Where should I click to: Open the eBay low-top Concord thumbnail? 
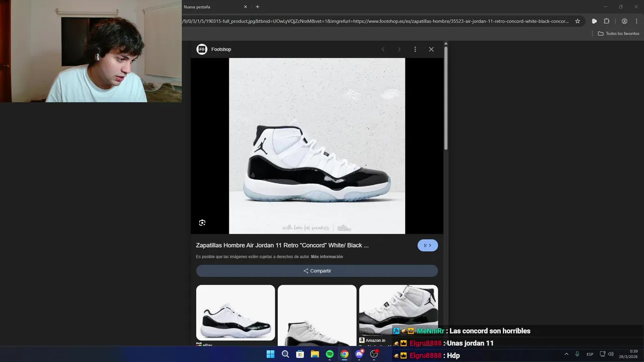tap(235, 313)
